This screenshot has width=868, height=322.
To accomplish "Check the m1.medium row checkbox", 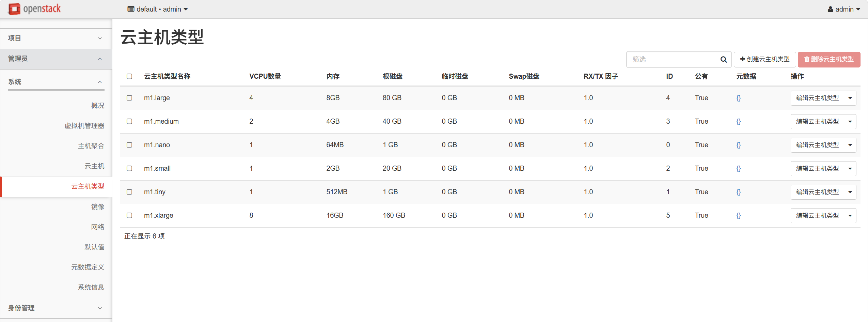I will click(129, 121).
